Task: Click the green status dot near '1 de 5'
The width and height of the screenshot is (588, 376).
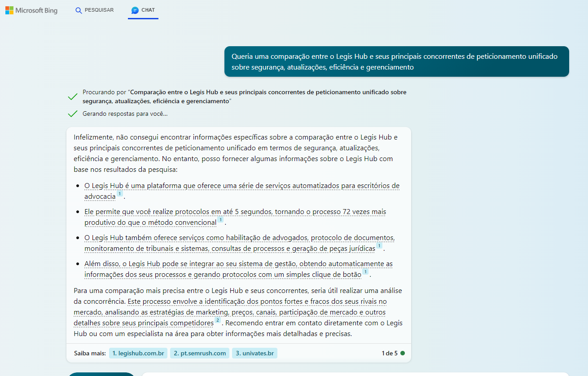Action: (x=403, y=353)
